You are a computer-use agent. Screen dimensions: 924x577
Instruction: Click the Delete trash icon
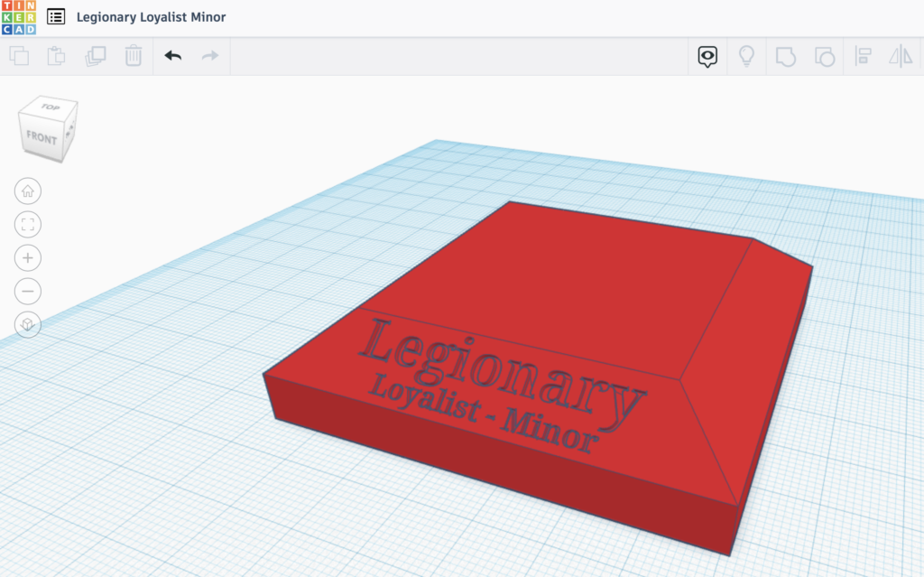tap(134, 56)
